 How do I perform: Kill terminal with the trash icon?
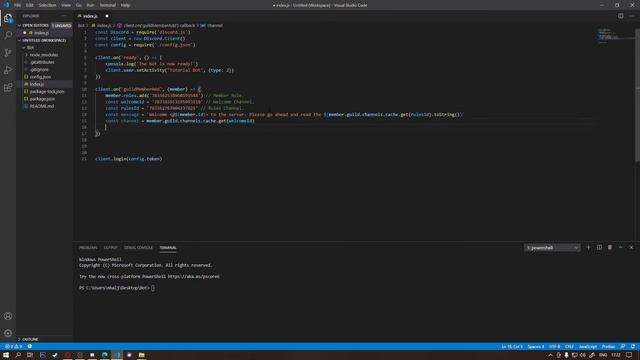(x=610, y=247)
